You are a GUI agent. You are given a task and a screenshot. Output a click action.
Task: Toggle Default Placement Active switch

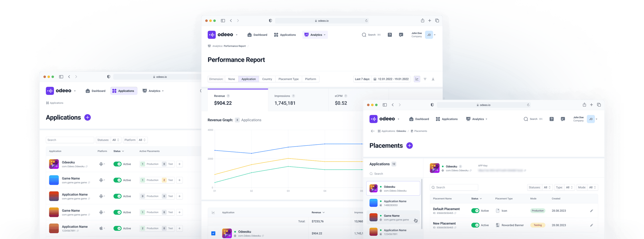tap(475, 211)
